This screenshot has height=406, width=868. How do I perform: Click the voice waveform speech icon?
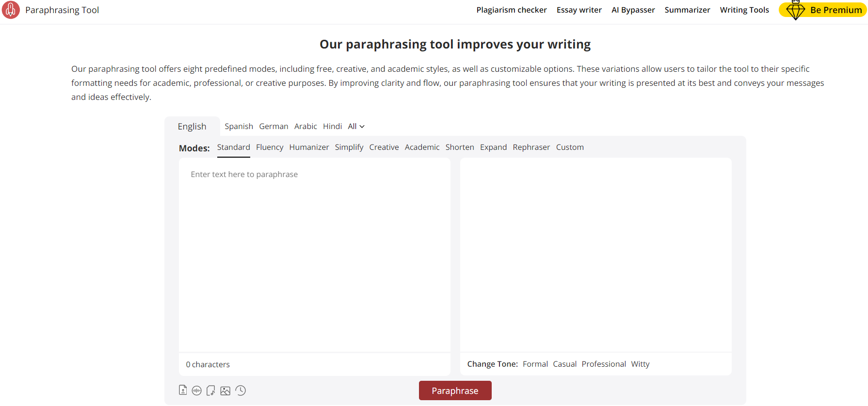click(196, 390)
